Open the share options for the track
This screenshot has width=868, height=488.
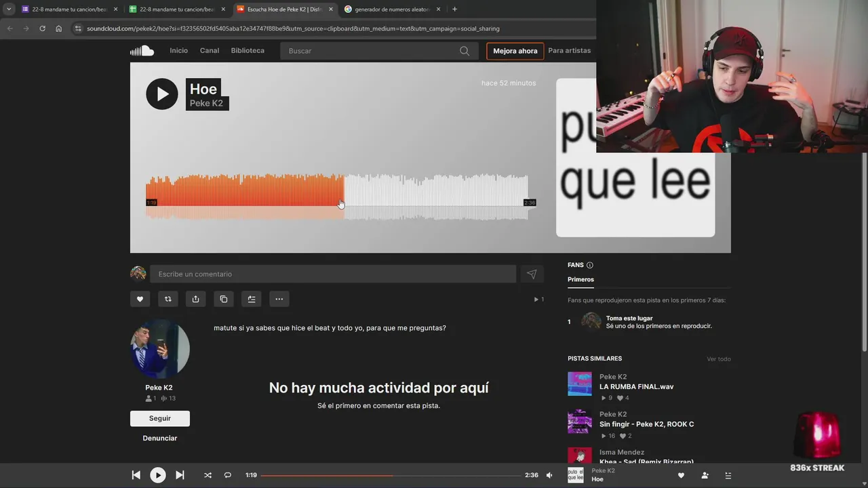pyautogui.click(x=195, y=299)
